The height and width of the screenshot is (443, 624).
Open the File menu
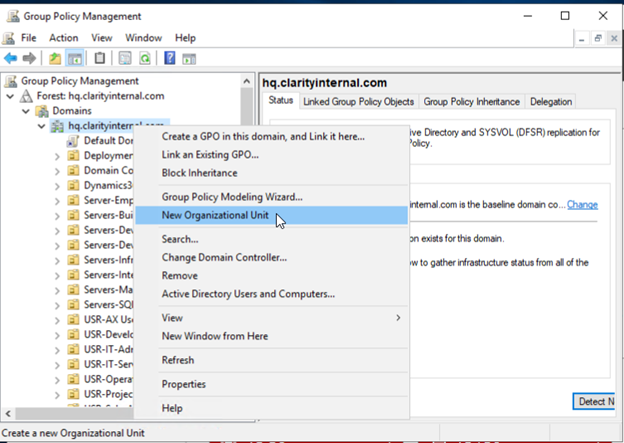click(x=28, y=38)
